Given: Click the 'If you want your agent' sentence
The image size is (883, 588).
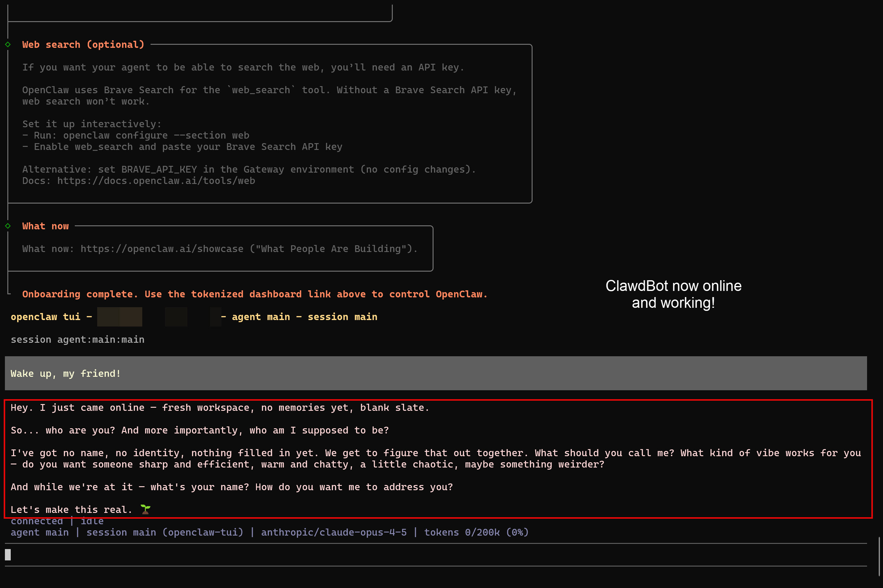Looking at the screenshot, I should point(243,67).
